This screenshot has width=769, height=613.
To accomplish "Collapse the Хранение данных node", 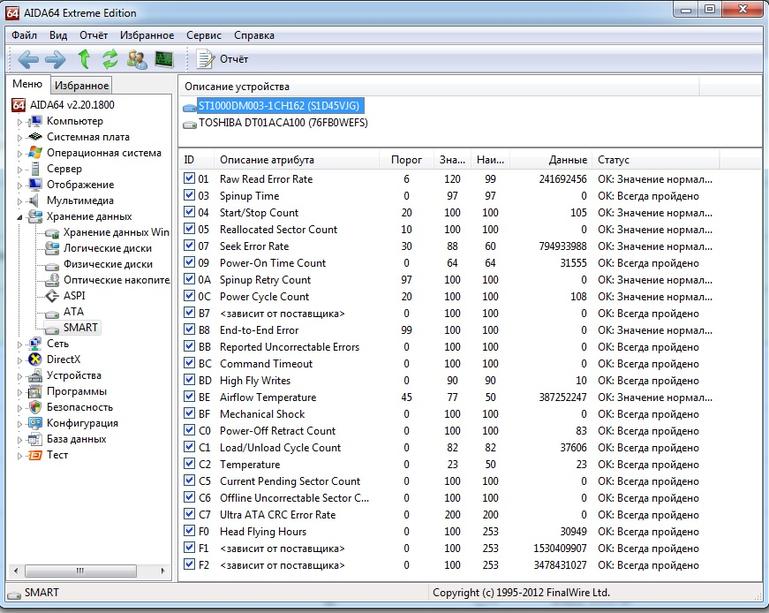I will tap(20, 217).
